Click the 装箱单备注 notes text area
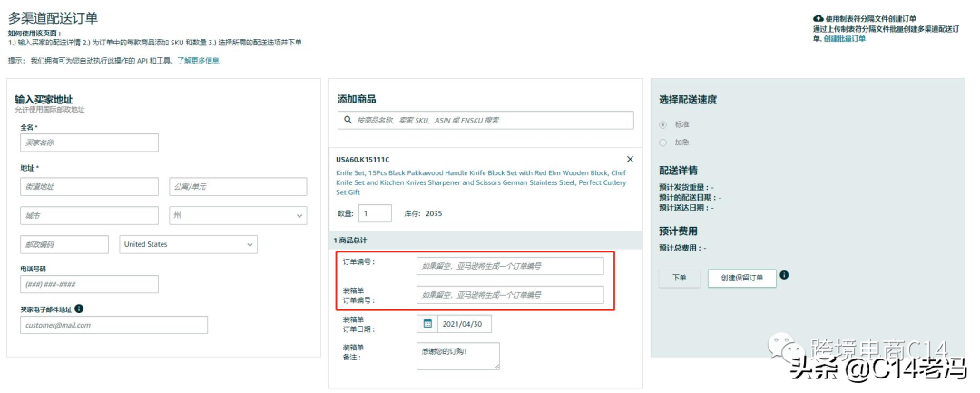980x393 pixels. pyautogui.click(x=458, y=355)
